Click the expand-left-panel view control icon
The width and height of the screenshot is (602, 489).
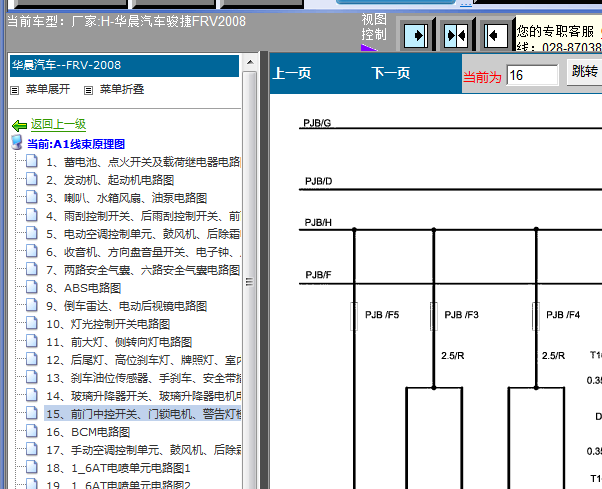point(416,35)
